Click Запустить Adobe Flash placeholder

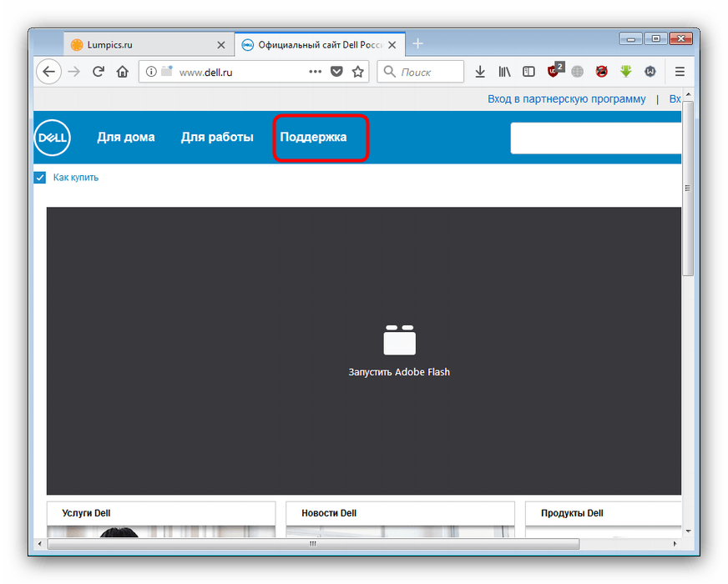pos(399,350)
